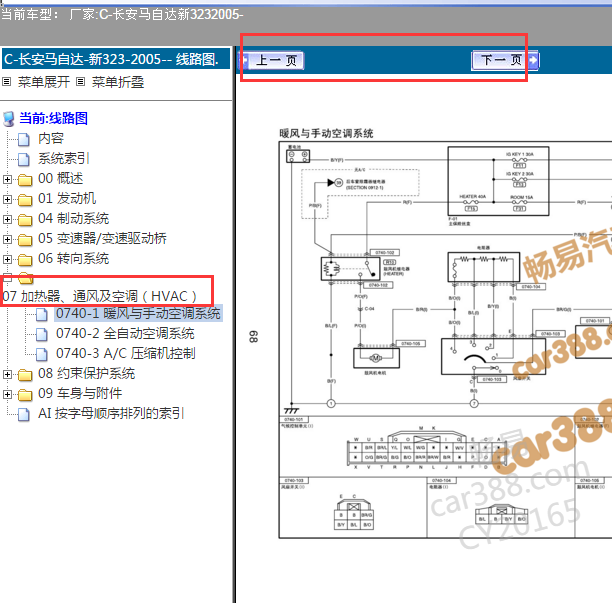Select the 01 发动机 tree label
The image size is (612, 603).
(67, 198)
